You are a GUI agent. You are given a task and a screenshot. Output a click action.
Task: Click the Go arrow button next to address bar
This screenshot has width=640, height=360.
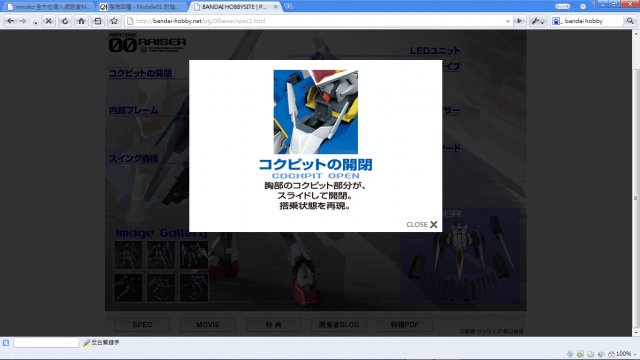pos(519,21)
